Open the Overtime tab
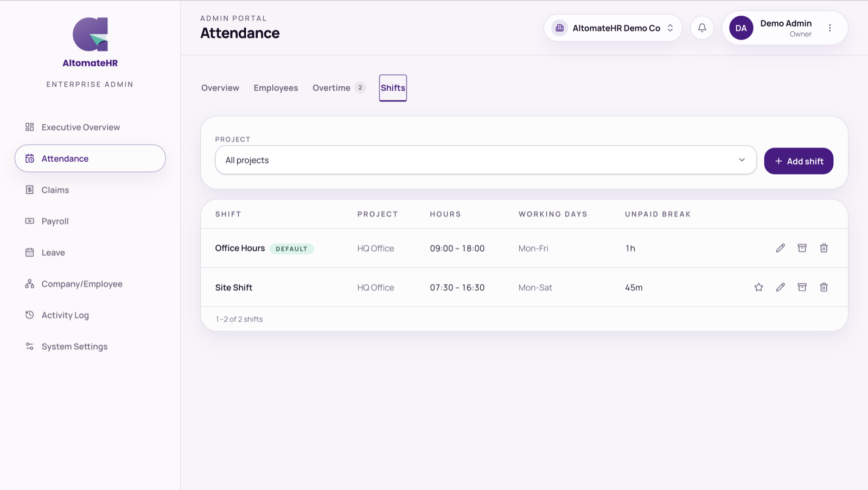 coord(339,88)
